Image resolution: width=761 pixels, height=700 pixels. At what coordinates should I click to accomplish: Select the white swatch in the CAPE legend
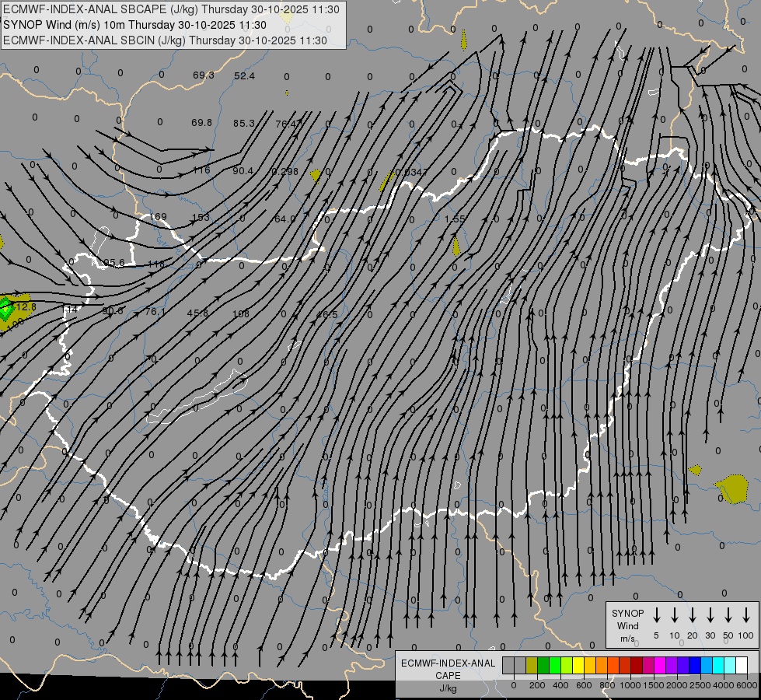coord(742,666)
